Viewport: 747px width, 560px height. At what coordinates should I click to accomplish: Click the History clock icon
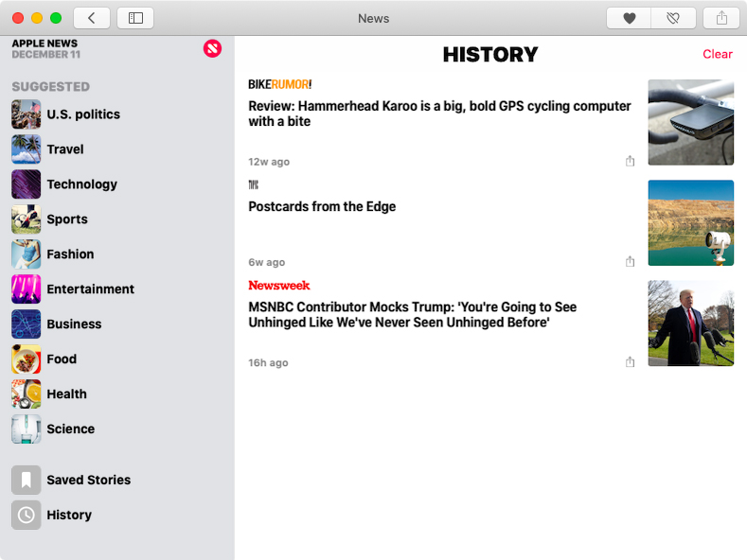(27, 515)
